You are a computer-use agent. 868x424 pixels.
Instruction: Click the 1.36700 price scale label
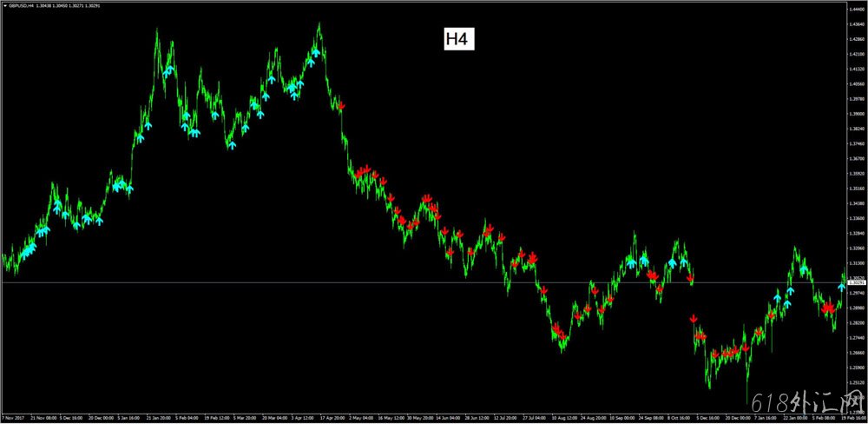click(858, 158)
